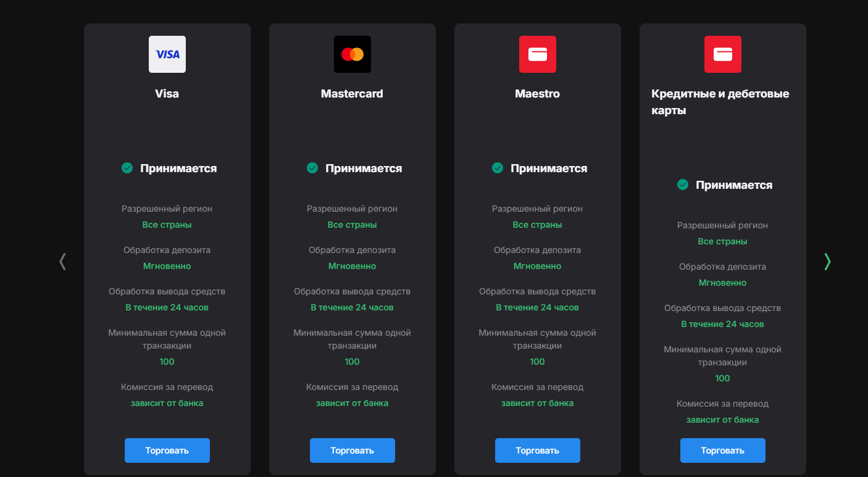868x477 pixels.
Task: Click Мгновенно value in Visa card
Action: click(x=167, y=266)
